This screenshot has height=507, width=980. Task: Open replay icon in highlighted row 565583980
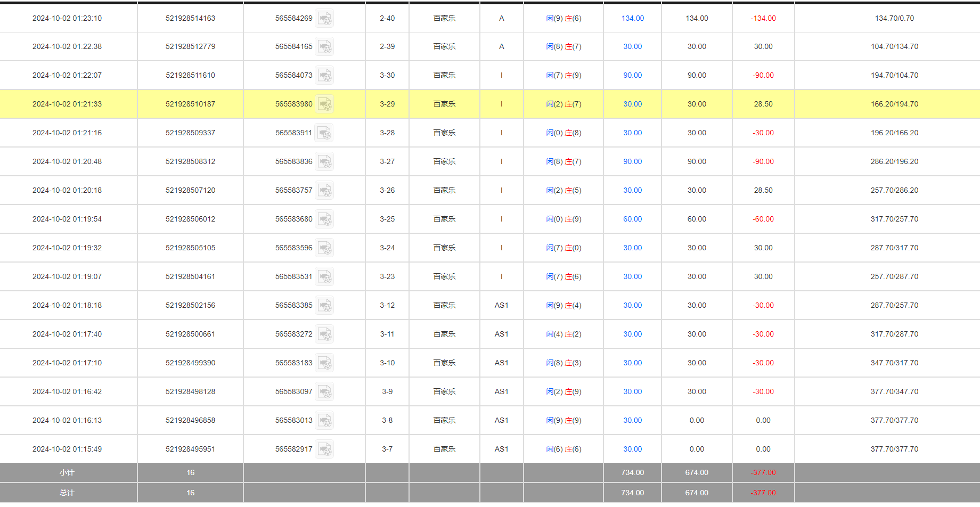pyautogui.click(x=324, y=105)
